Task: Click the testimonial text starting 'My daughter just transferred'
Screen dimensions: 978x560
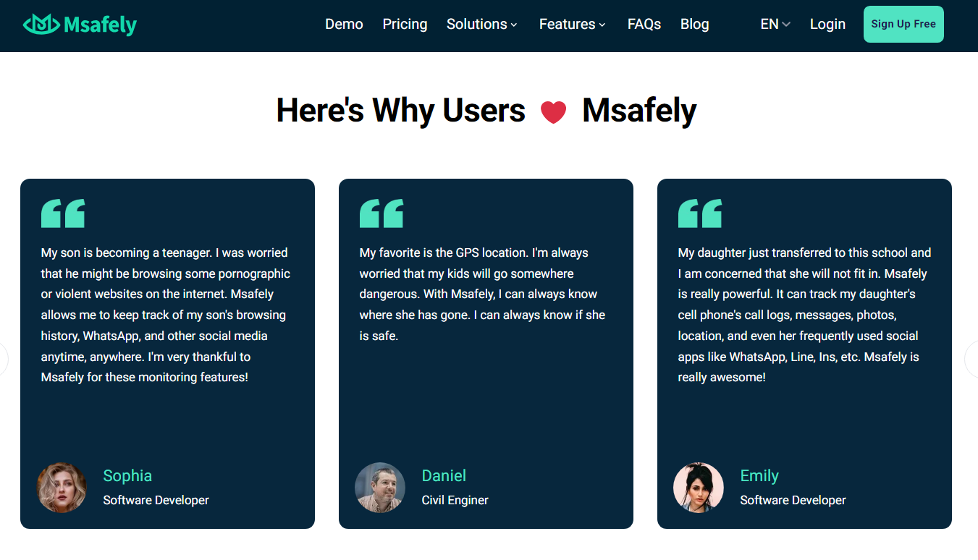Action: tap(804, 315)
